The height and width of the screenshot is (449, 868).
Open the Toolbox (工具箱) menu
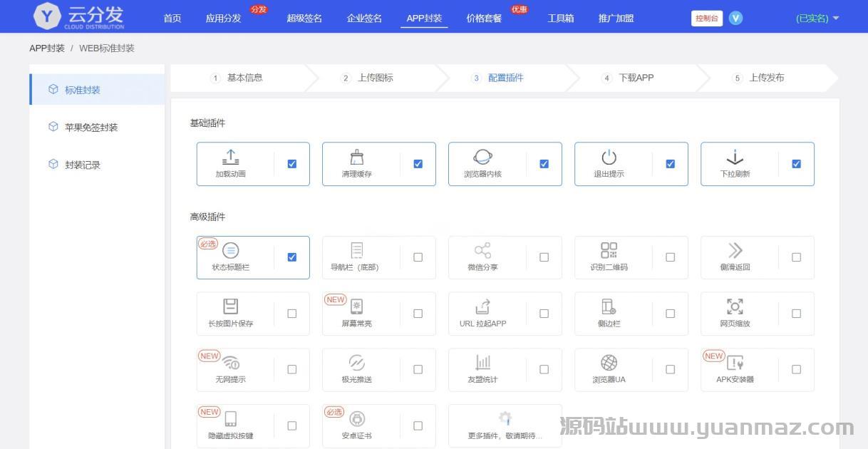click(560, 19)
